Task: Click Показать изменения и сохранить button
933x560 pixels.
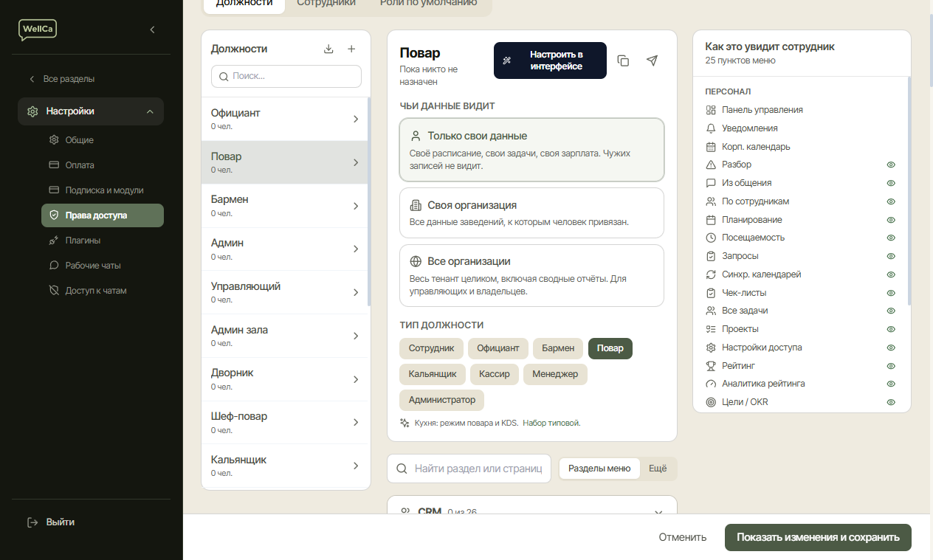Action: click(818, 537)
